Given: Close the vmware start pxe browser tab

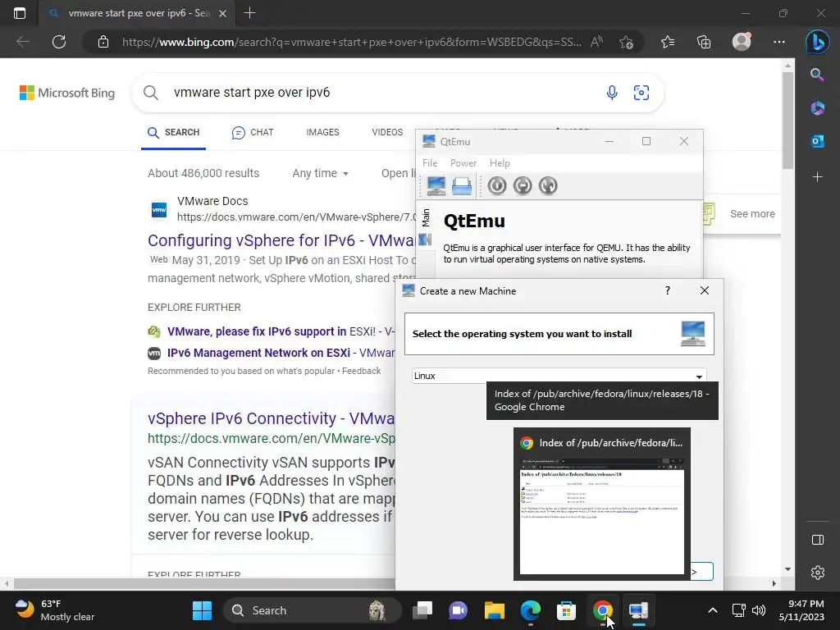Looking at the screenshot, I should tap(223, 13).
